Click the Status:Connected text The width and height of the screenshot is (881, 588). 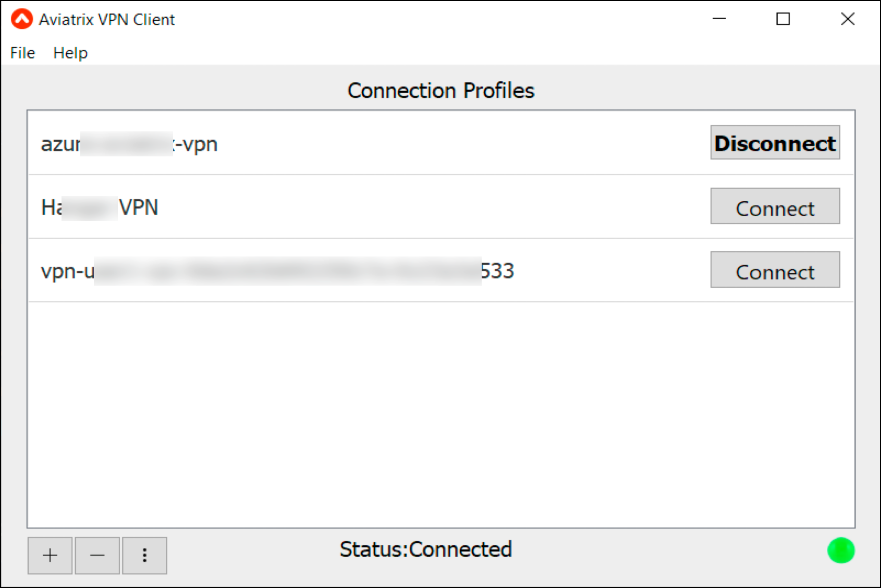click(x=425, y=549)
